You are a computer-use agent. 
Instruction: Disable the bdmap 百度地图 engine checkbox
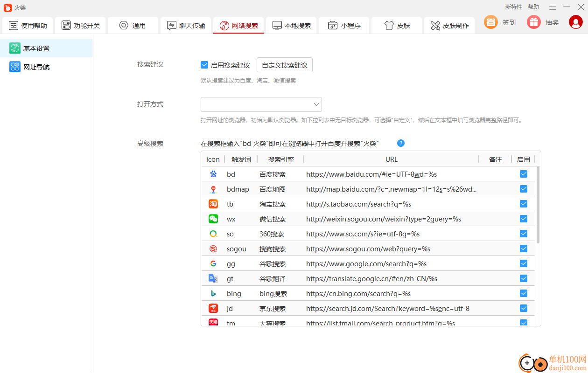click(x=524, y=189)
